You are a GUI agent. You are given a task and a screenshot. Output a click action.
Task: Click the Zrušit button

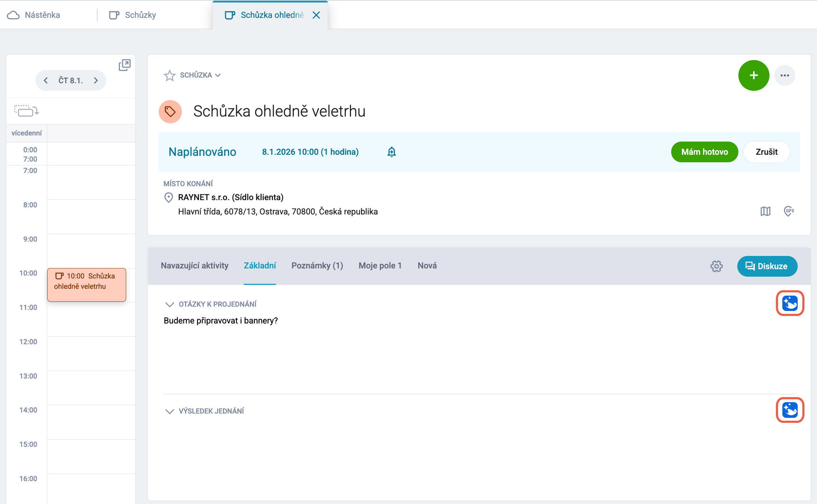click(767, 152)
